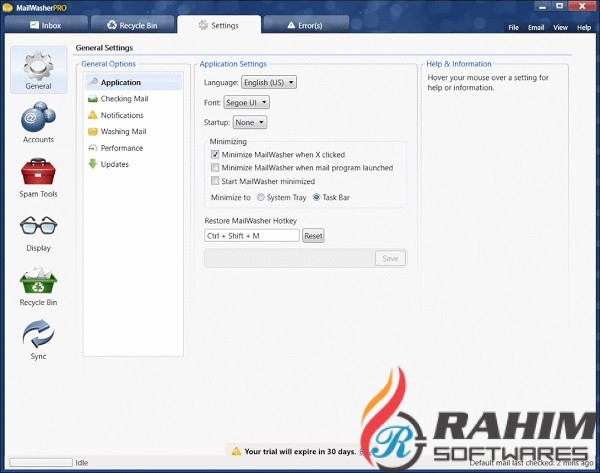This screenshot has height=473, width=600.
Task: Click the MailWasher logo in title bar
Action: [x=8, y=8]
